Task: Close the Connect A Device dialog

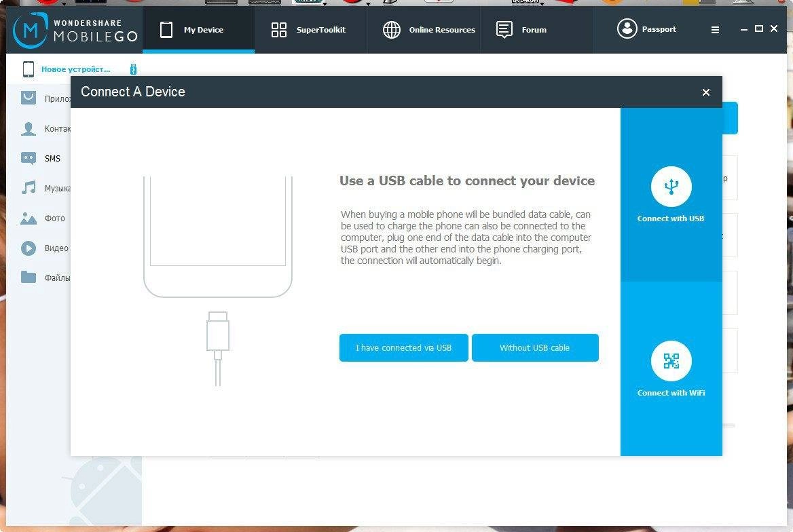Action: pyautogui.click(x=706, y=92)
